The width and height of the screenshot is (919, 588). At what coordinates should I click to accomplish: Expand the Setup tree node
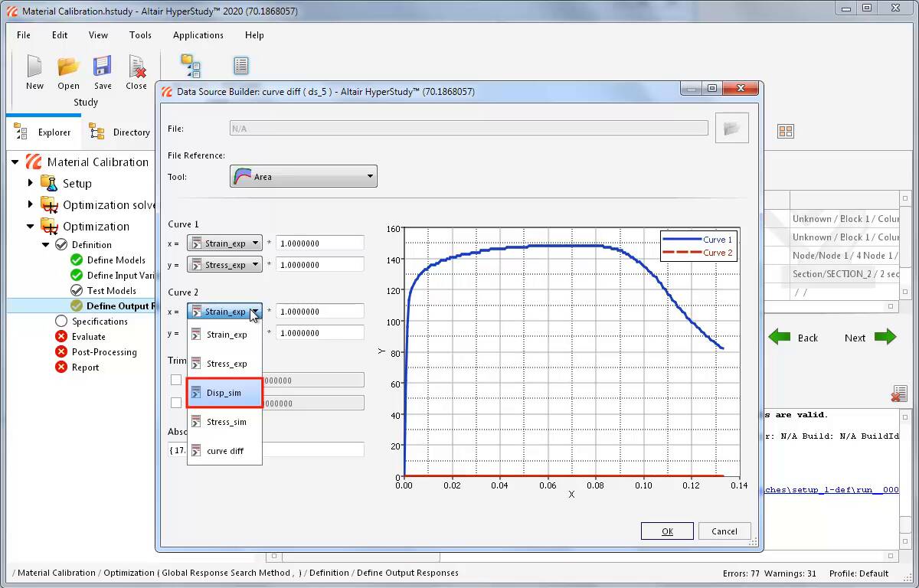(x=31, y=183)
